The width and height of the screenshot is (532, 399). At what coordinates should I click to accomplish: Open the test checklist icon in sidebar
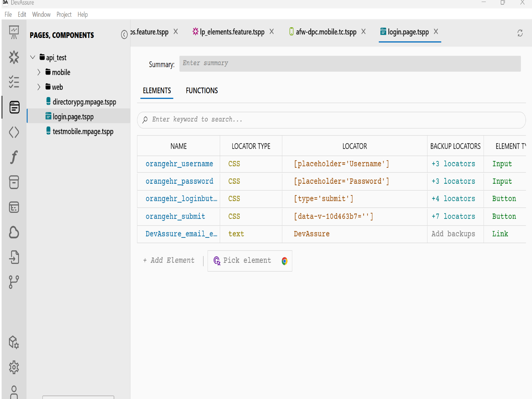coord(14,82)
